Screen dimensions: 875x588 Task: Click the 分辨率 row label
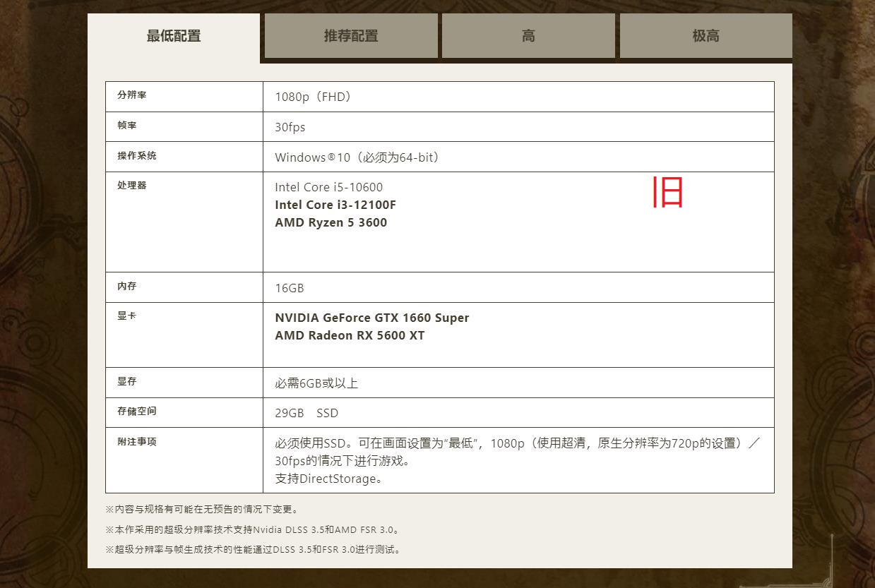point(132,95)
